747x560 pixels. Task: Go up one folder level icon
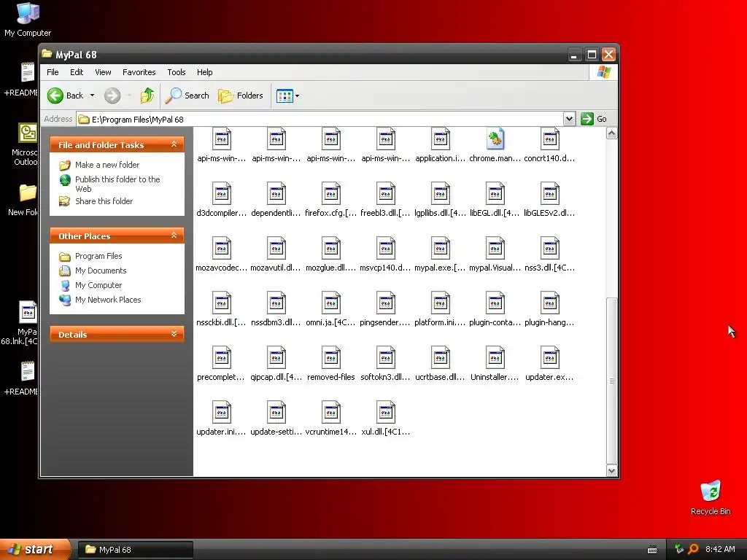[147, 96]
